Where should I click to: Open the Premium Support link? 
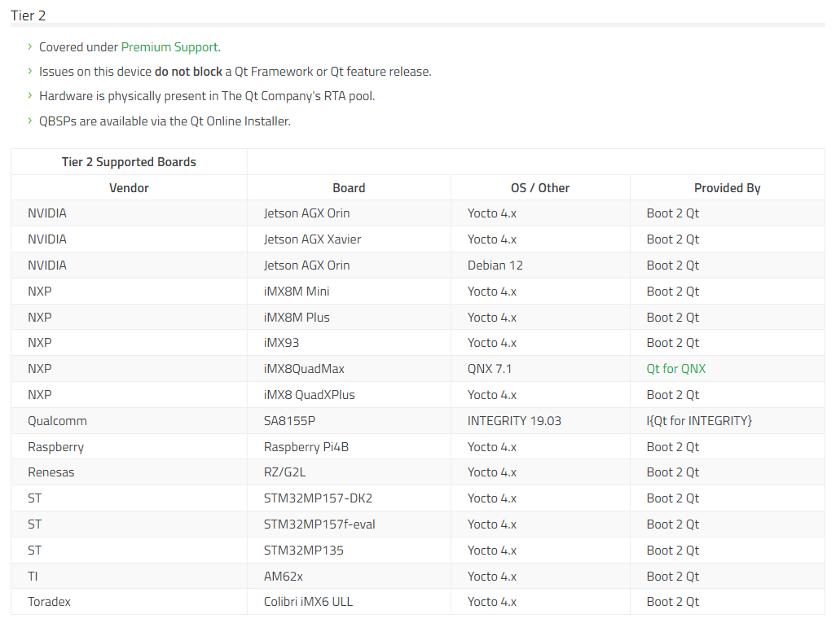pos(169,47)
